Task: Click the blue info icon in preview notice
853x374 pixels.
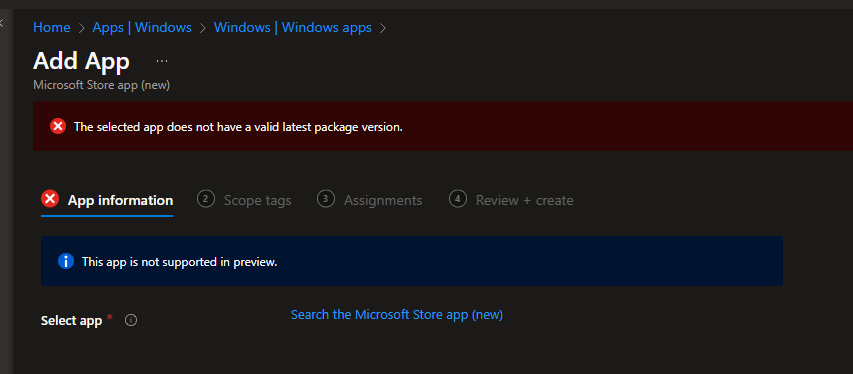Action: pos(66,261)
